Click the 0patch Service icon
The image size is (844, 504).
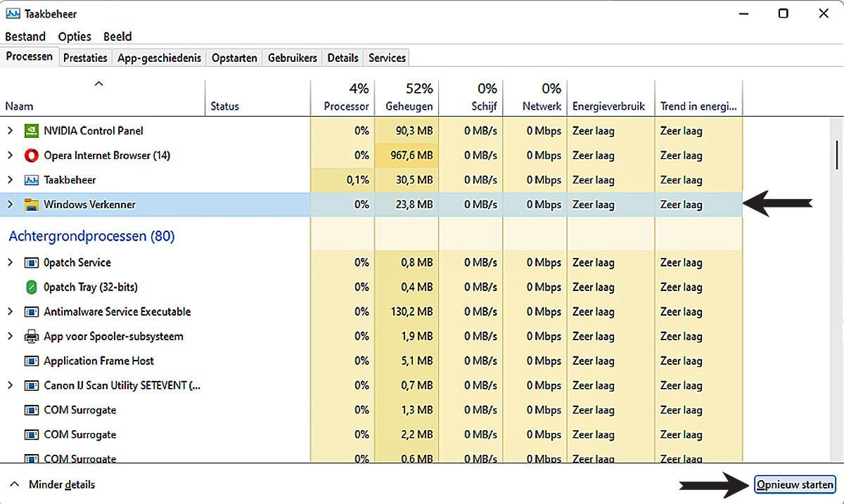[31, 263]
